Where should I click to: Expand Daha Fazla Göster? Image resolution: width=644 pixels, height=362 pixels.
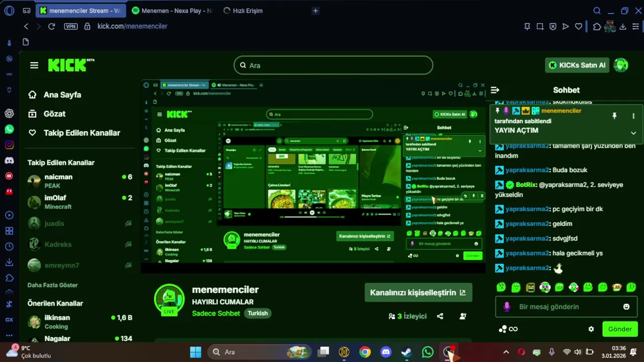click(52, 285)
